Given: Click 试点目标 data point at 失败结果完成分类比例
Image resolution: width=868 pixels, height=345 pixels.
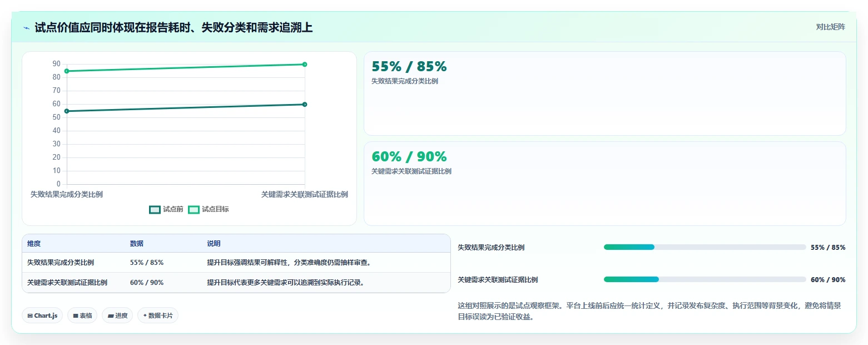Looking at the screenshot, I should click(67, 71).
